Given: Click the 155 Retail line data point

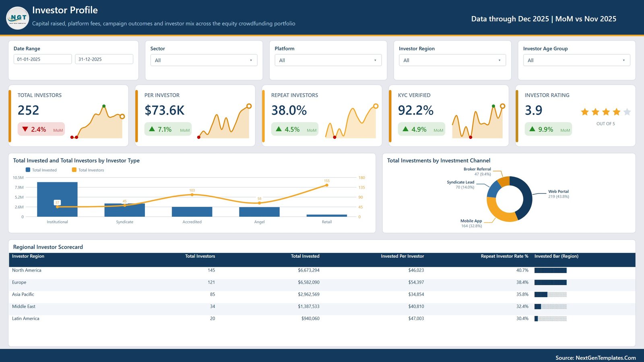Looking at the screenshot, I should (327, 185).
